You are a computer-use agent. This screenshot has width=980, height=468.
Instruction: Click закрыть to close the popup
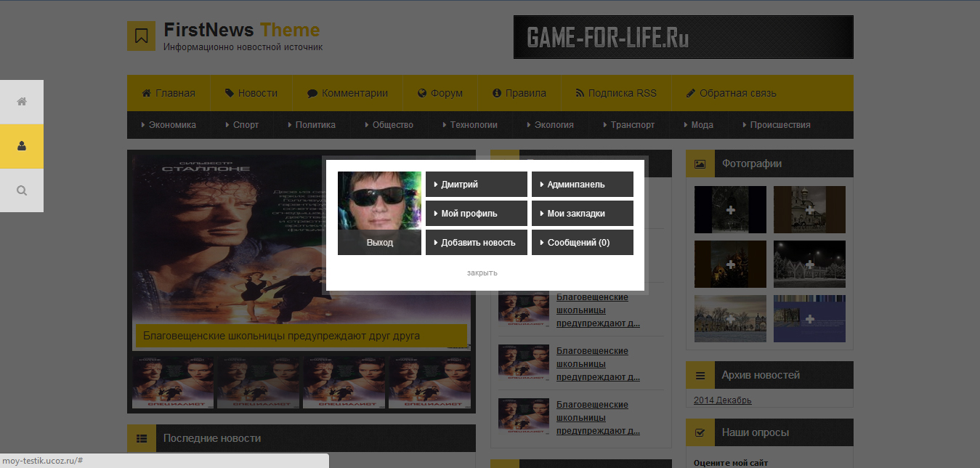(x=482, y=273)
